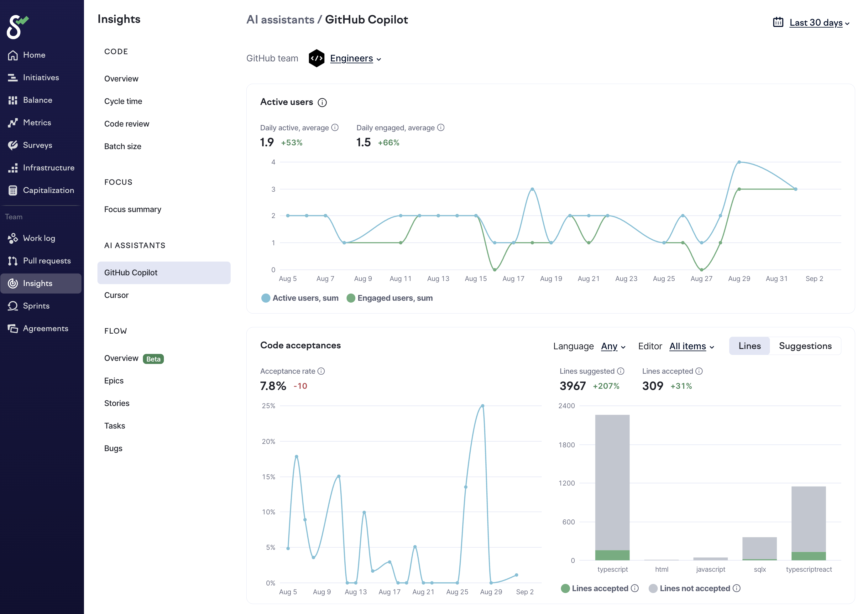
Task: Open Surveys using its sidebar icon
Action: coord(13,146)
